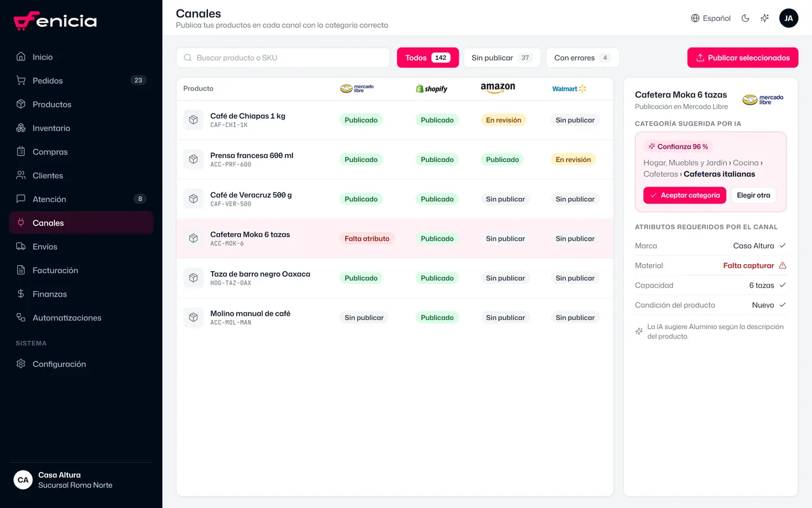Open Pedidos in the sidebar
Screen dimensions: 812x508
click(81, 81)
